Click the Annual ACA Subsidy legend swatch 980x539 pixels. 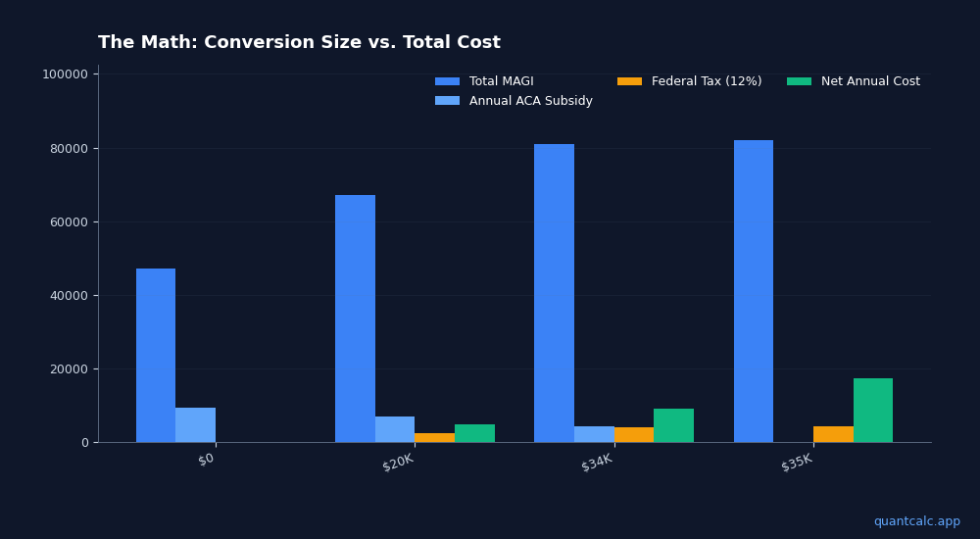(x=447, y=101)
